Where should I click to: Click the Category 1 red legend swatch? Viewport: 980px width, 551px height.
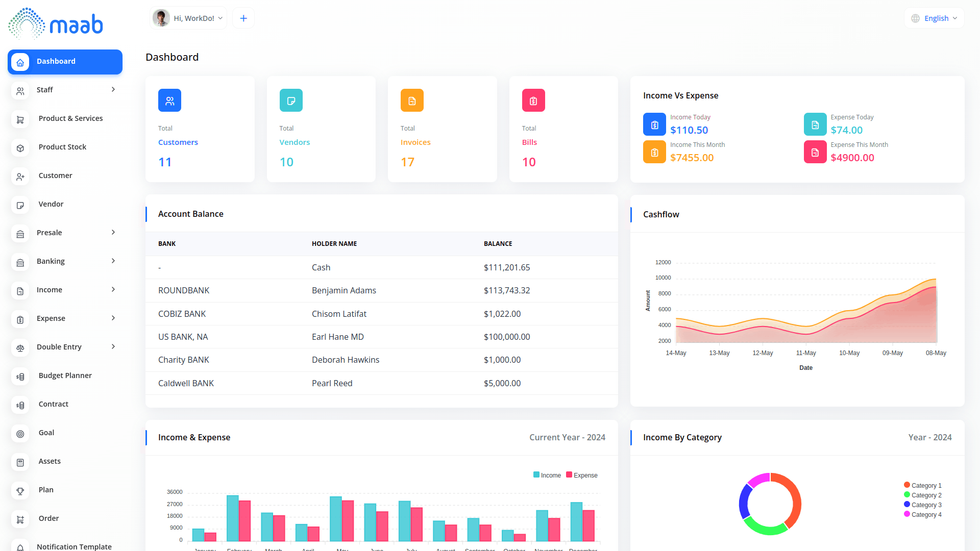[x=907, y=485]
